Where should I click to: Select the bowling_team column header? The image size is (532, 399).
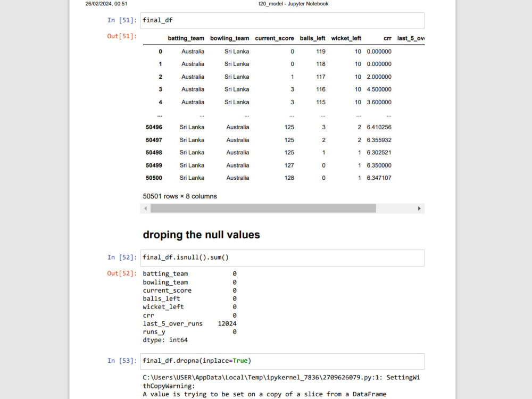[229, 38]
